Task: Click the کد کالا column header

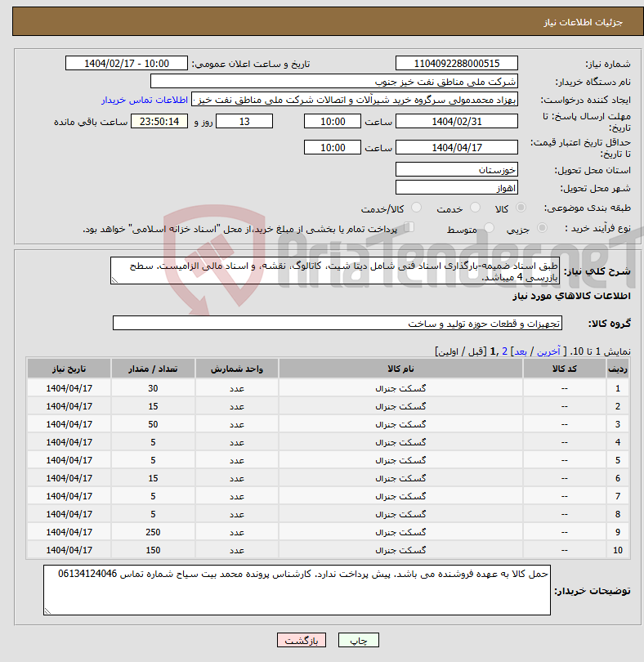Action: (564, 369)
